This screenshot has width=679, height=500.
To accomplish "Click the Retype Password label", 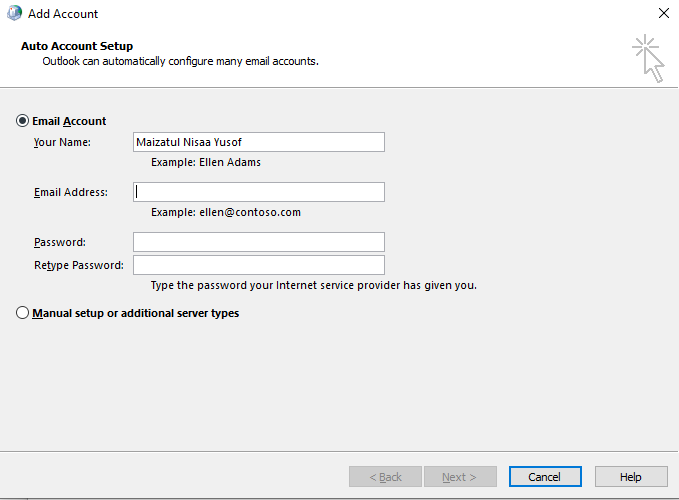I will pyautogui.click(x=79, y=265).
